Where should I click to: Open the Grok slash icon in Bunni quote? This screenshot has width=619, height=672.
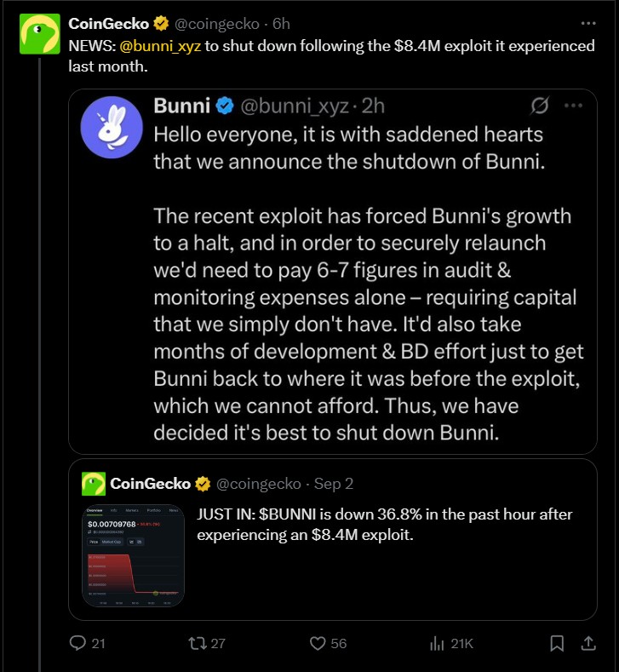[539, 106]
